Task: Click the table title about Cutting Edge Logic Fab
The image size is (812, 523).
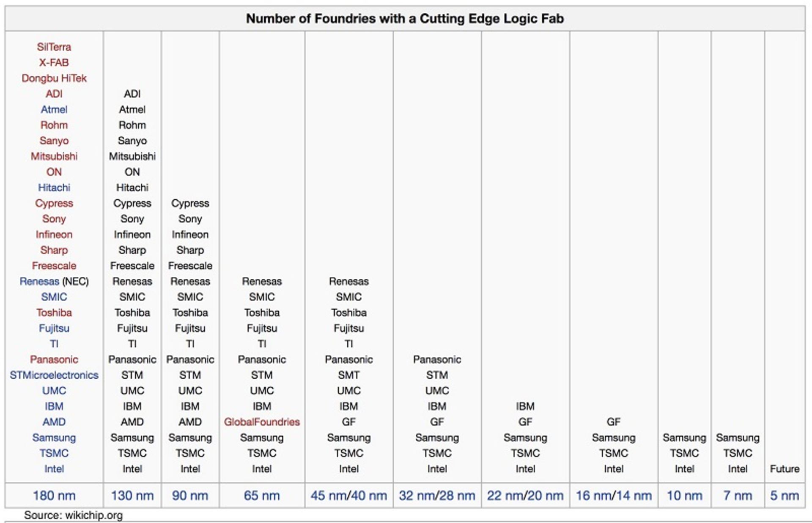Action: point(405,19)
